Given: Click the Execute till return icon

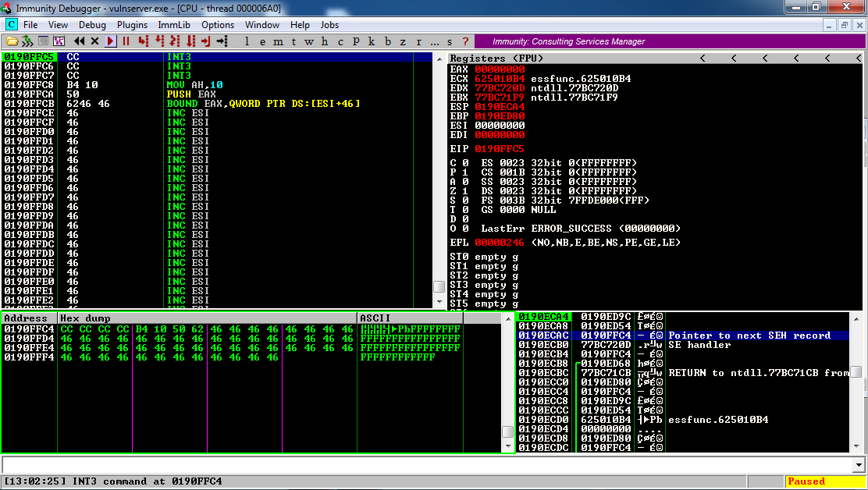Looking at the screenshot, I should coord(206,41).
